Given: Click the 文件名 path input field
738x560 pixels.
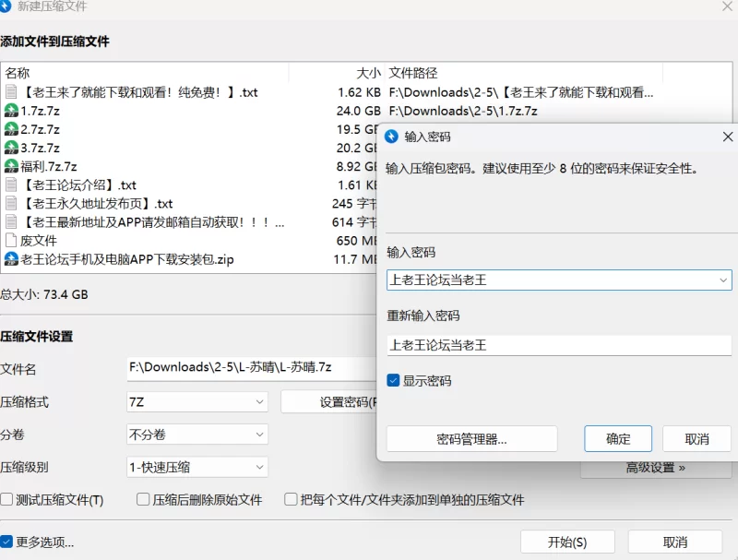Looking at the screenshot, I should (252, 368).
